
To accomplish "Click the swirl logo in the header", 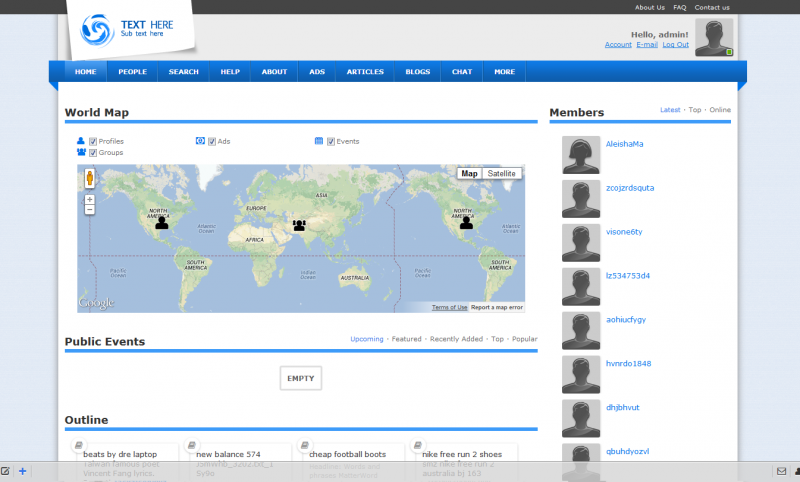I will [x=97, y=30].
